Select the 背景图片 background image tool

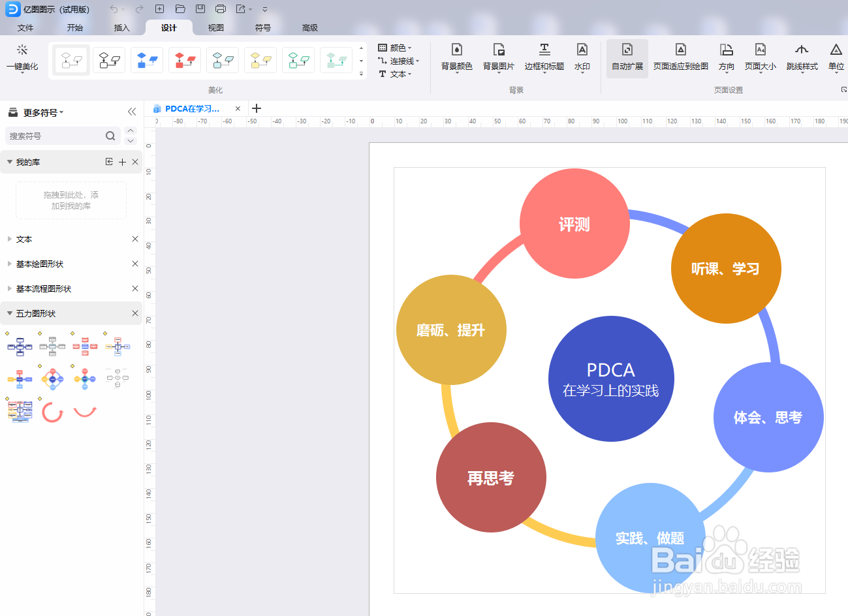[x=499, y=57]
